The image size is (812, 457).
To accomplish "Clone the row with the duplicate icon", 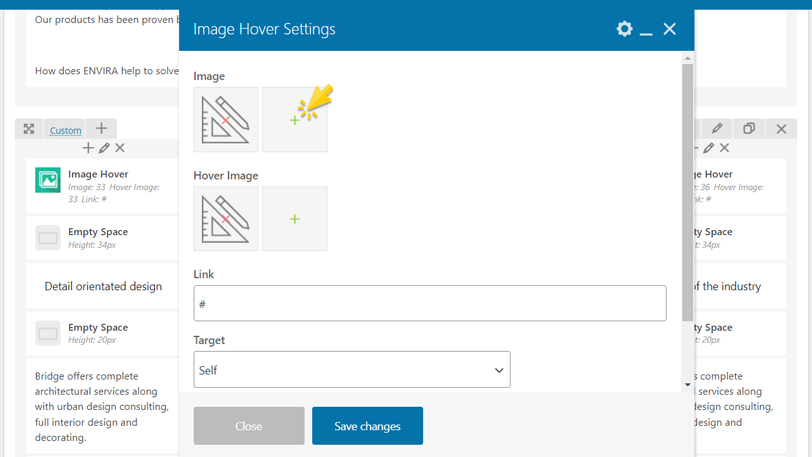I will (749, 129).
